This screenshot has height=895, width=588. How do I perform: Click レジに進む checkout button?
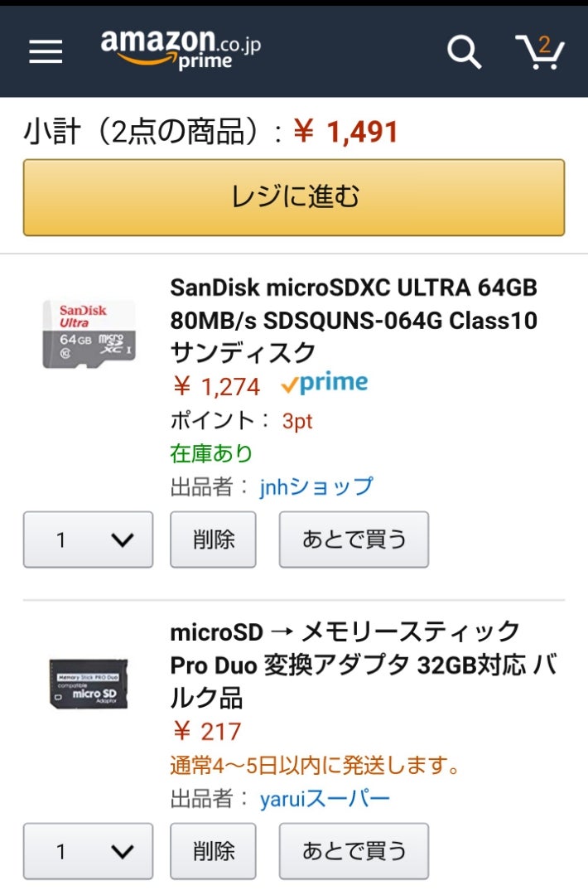point(294,197)
